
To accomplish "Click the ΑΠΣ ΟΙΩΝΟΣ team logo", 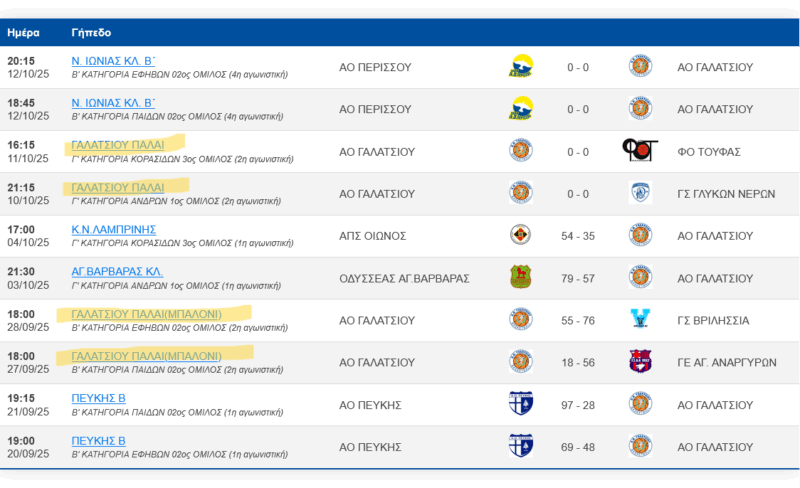I will (520, 235).
